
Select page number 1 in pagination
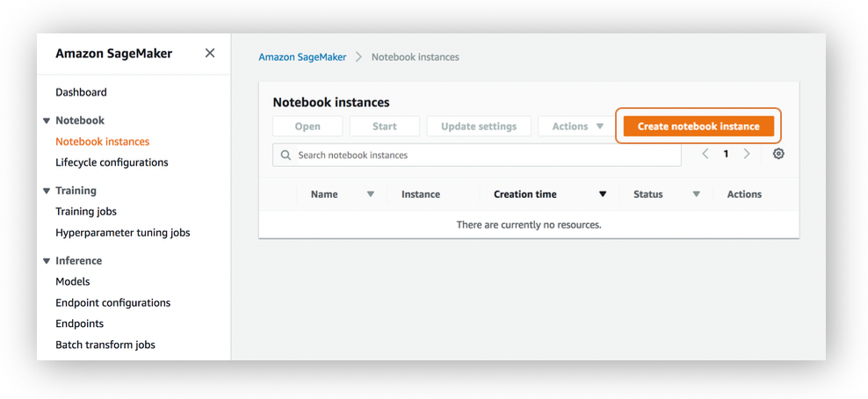click(726, 155)
